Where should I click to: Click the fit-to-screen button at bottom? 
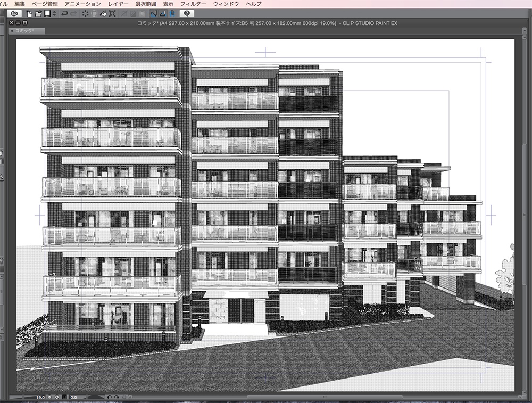tap(64, 397)
